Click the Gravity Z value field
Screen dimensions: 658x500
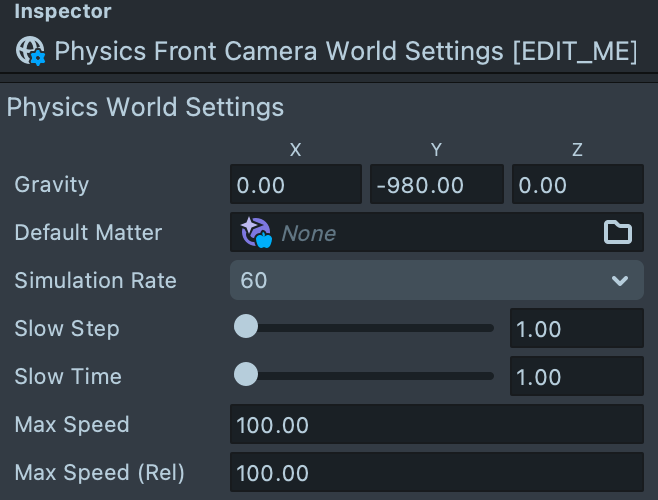(577, 185)
